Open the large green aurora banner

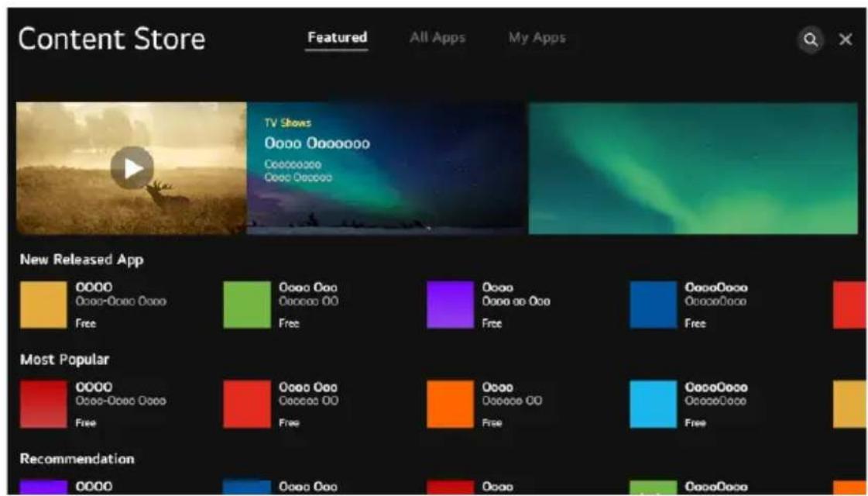coord(693,168)
